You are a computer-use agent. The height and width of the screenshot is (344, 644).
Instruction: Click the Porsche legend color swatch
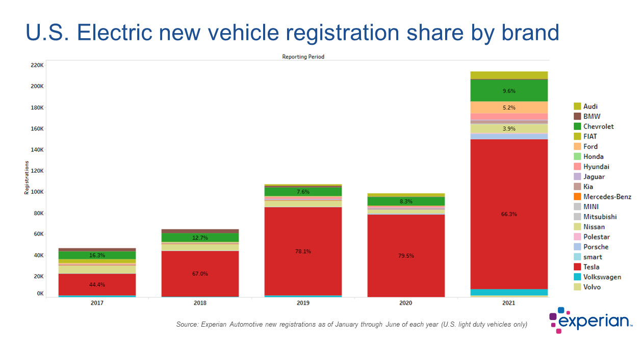[577, 247]
